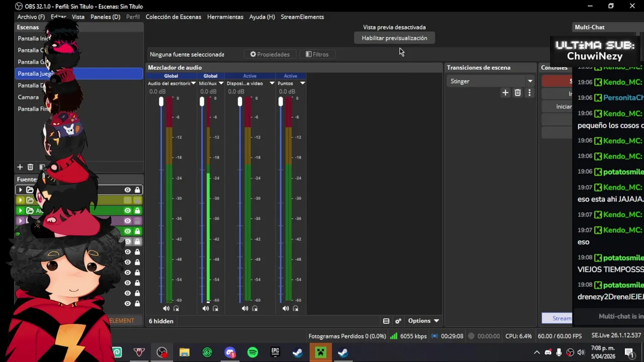Add a new scene transition
Viewport: 644px width, 362px height.
[x=505, y=93]
